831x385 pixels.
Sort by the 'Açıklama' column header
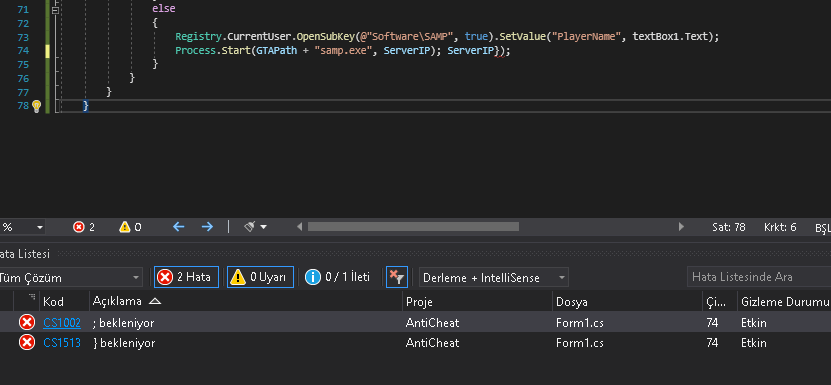246,302
